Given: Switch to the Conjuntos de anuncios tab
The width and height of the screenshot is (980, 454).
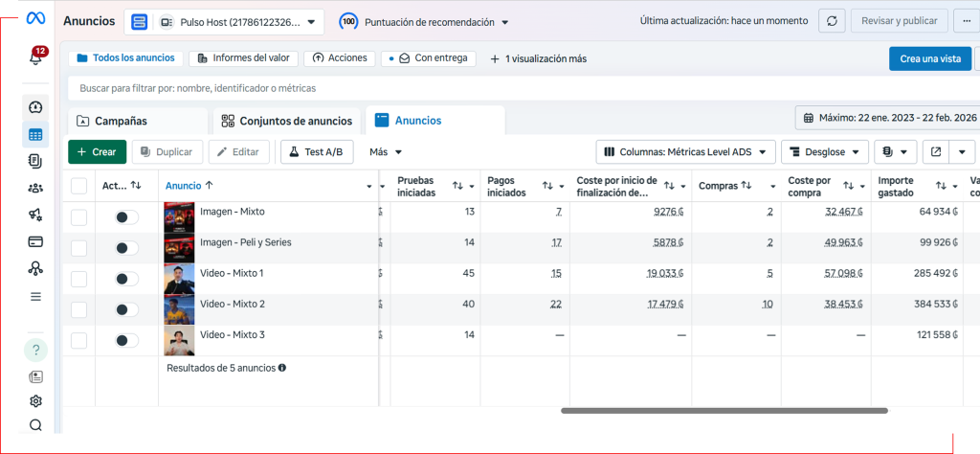Looking at the screenshot, I should [287, 121].
